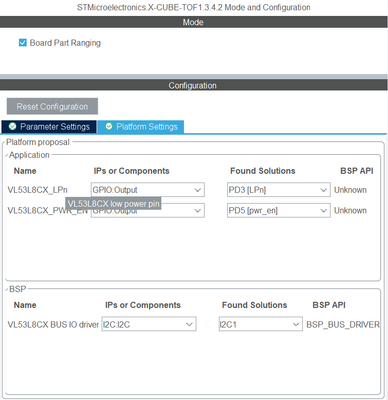Click the BSP_BUS_DRIVER API text

coord(343,324)
